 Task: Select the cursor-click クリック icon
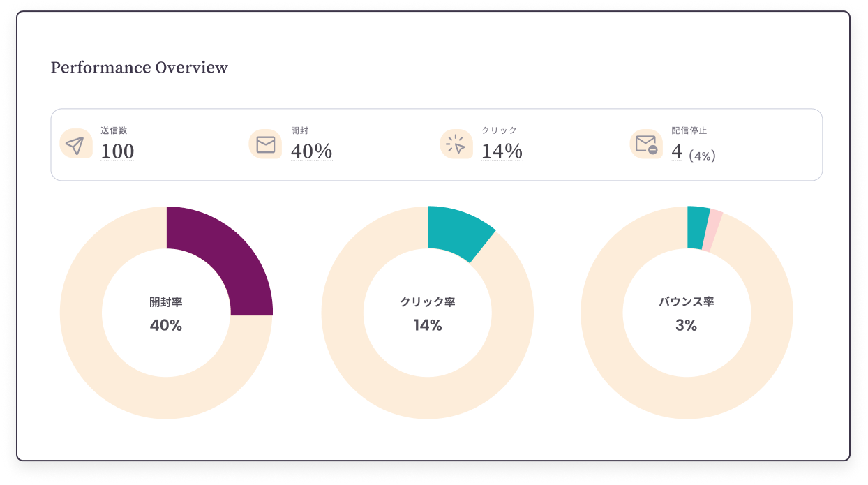click(456, 144)
